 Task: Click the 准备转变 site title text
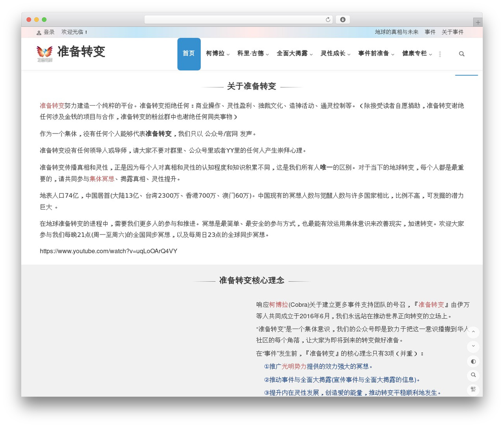click(x=81, y=52)
